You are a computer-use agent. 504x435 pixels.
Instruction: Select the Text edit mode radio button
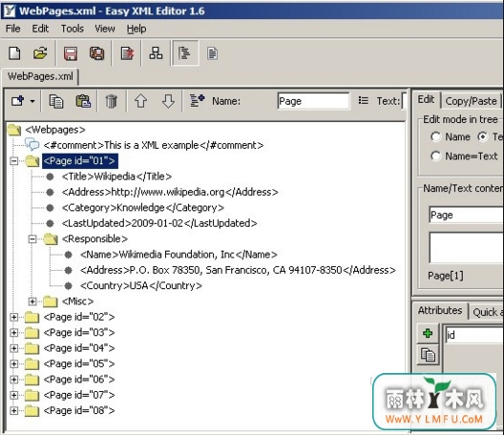(x=482, y=136)
